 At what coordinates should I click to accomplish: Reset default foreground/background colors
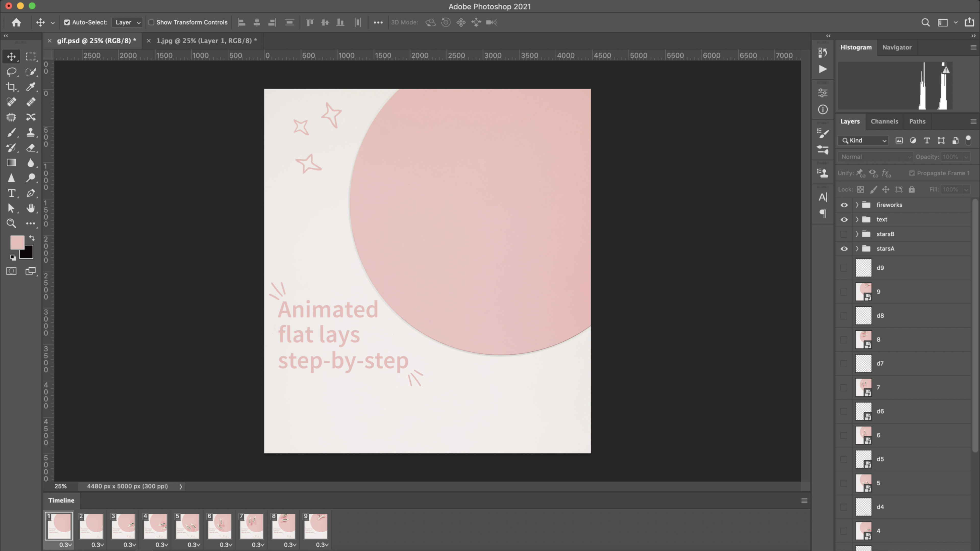click(x=13, y=258)
